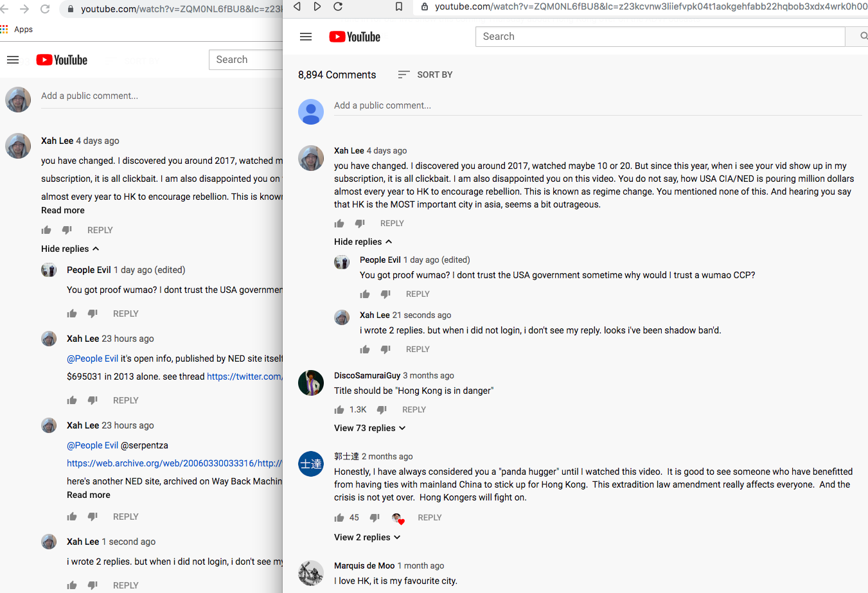The width and height of the screenshot is (868, 593).
Task: Open the Sort By comments menu
Action: coord(425,75)
